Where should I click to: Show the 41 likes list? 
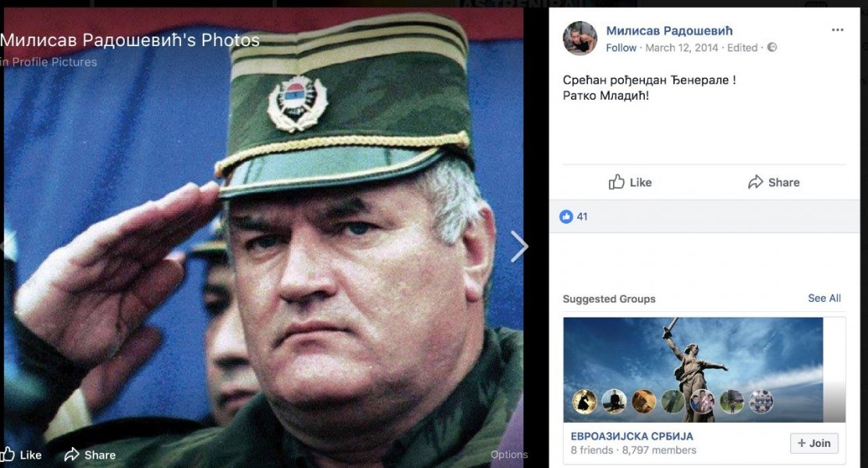coord(582,217)
